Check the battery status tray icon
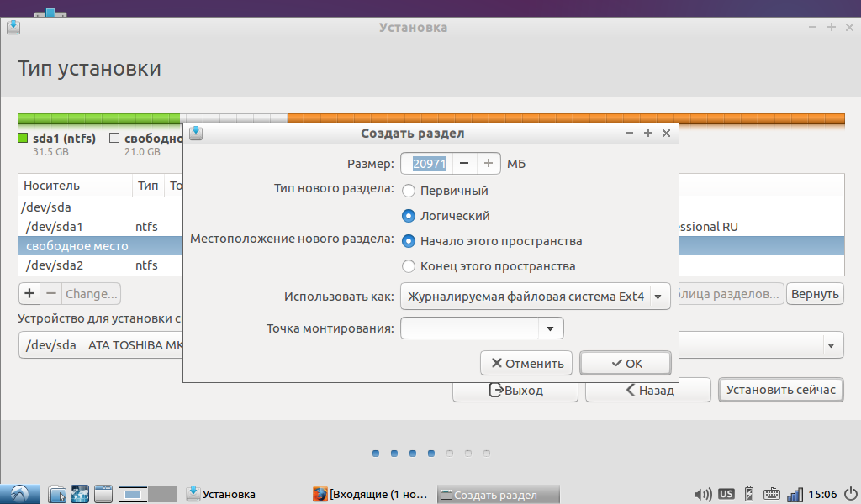This screenshot has height=504, width=861. pyautogui.click(x=748, y=494)
